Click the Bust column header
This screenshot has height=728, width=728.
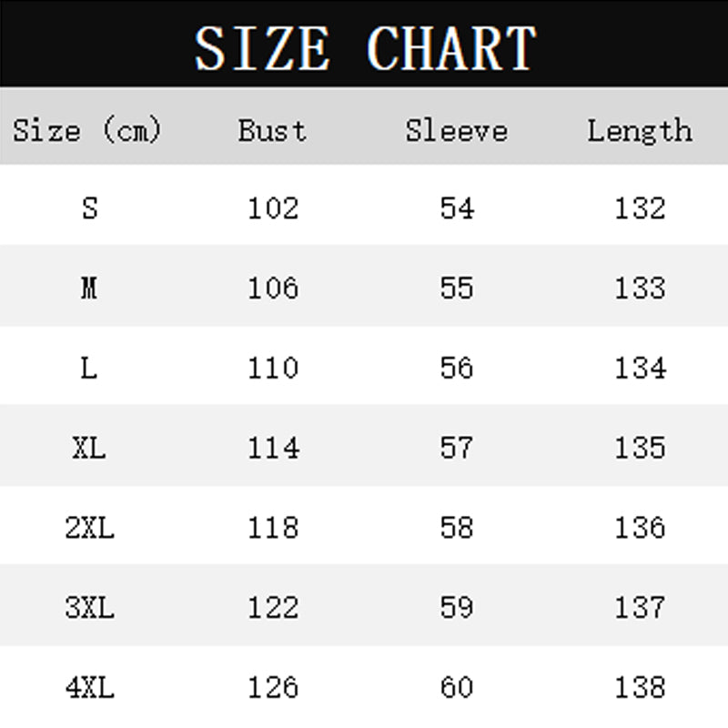(x=272, y=130)
